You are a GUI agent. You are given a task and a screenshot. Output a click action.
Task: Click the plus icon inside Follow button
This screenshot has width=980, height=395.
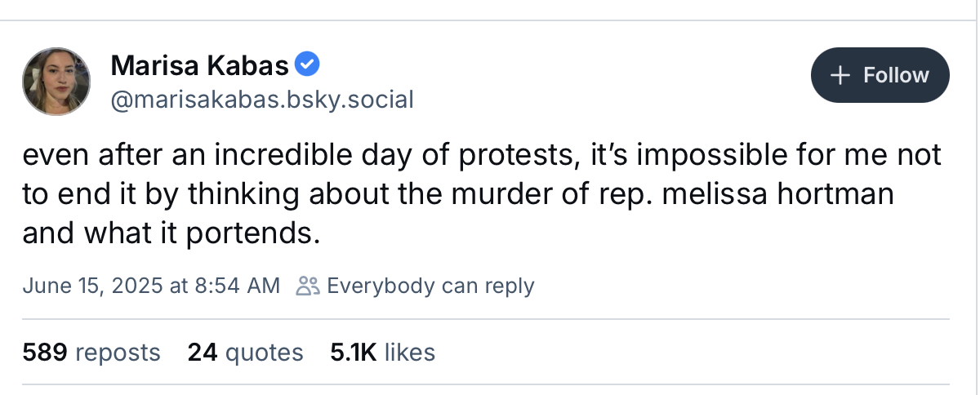click(840, 75)
